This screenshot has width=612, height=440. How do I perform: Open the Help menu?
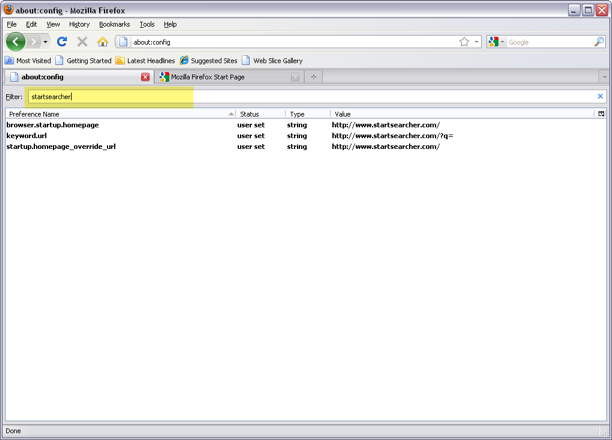tap(170, 24)
